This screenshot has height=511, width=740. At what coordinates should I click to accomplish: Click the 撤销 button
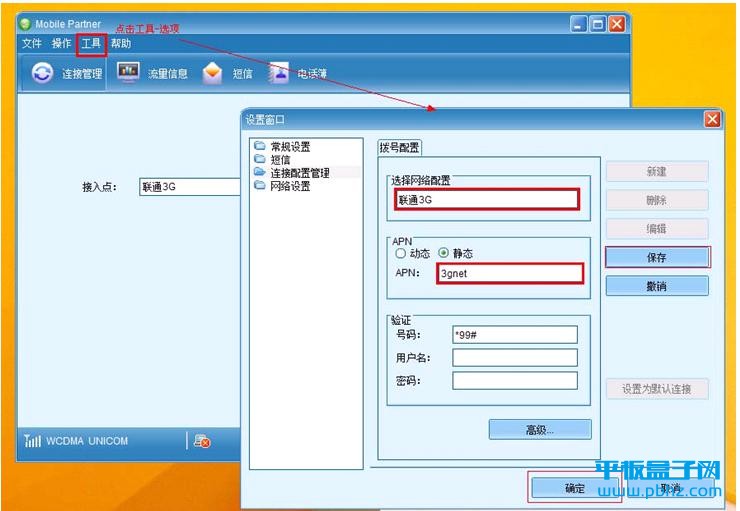coord(657,286)
